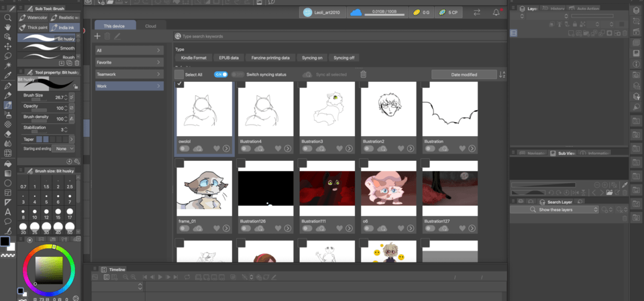Turn off the blue ON syncing toggle

tap(221, 74)
